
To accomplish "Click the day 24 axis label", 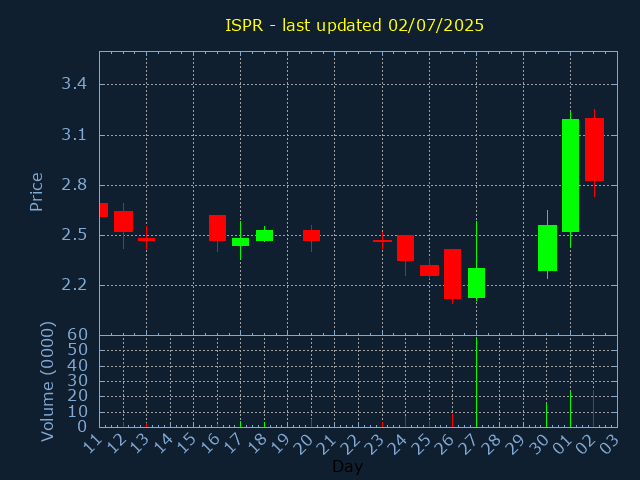I will (399, 443).
